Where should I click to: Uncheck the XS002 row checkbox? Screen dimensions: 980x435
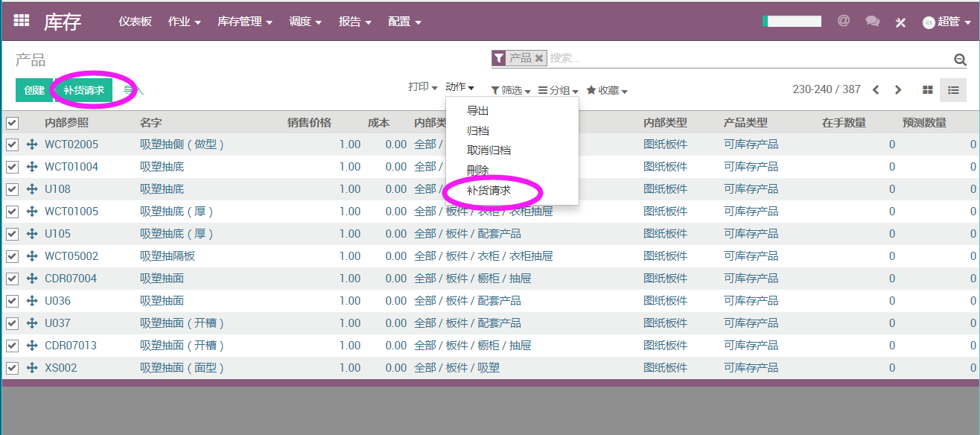tap(12, 368)
